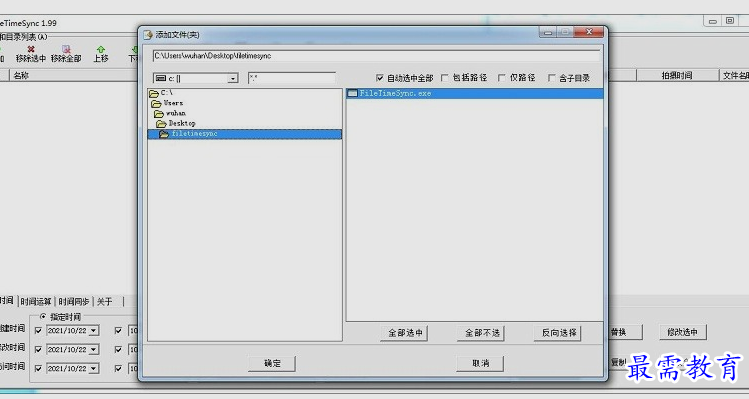Toggle date checkbox in 创建时间 row
Viewport: 749px width, 399px height.
pyautogui.click(x=39, y=331)
